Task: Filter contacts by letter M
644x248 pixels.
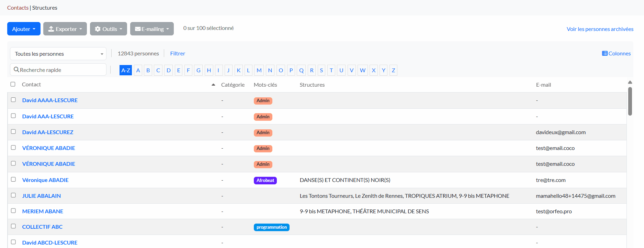Action: tap(259, 70)
